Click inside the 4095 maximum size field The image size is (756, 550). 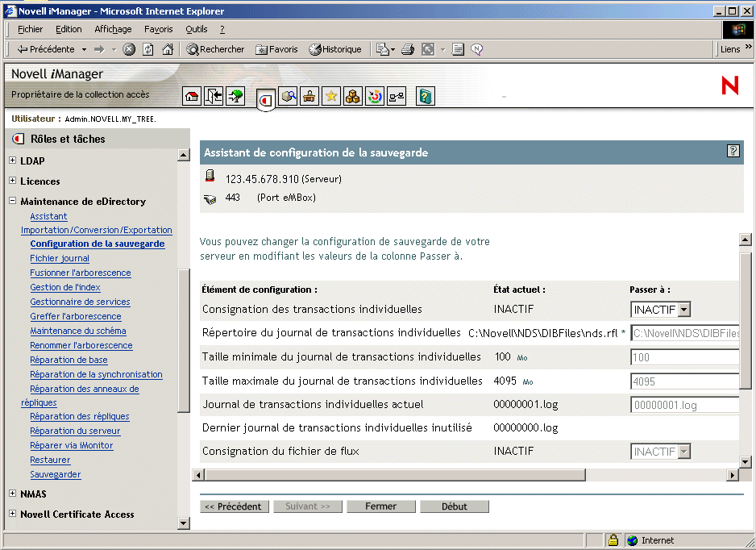[x=684, y=381]
